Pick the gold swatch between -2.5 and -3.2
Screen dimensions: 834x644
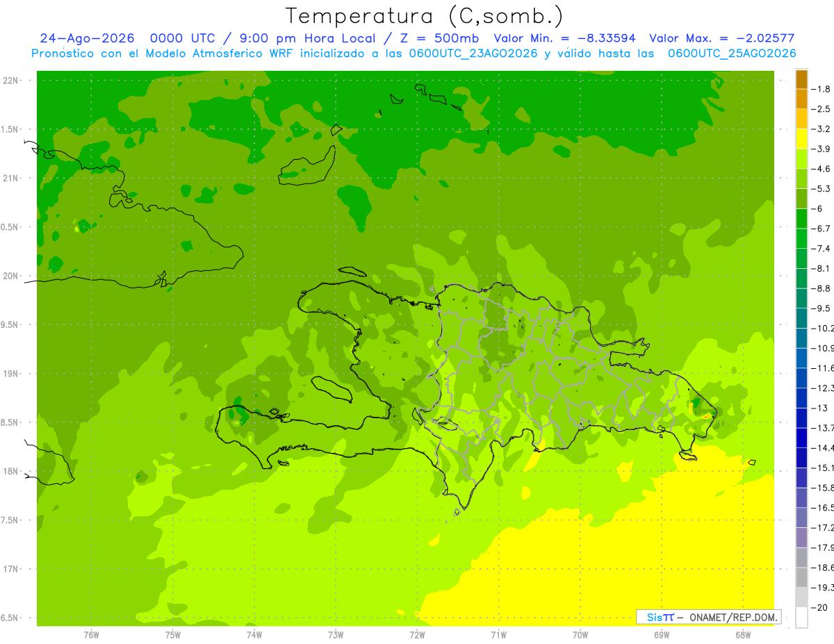801,119
